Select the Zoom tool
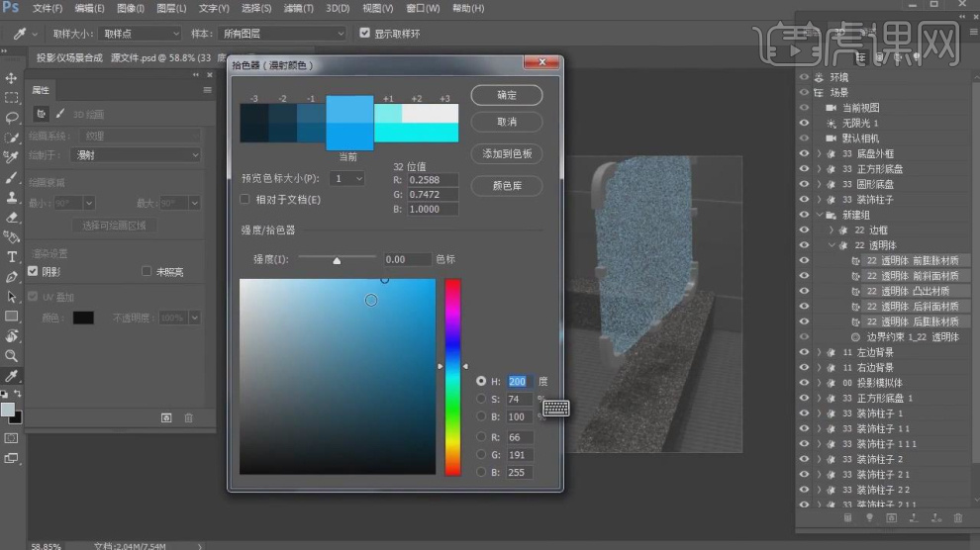 (12, 355)
